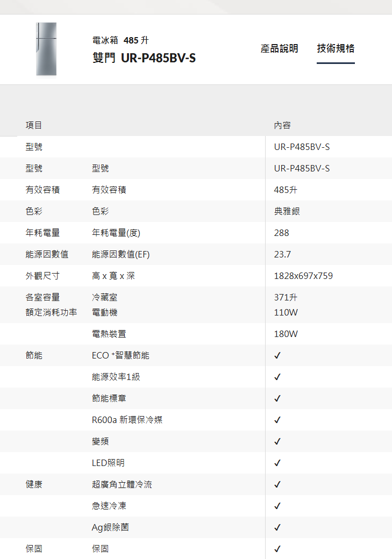Click the LED照明 feature label
This screenshot has width=392, height=559.
(108, 463)
